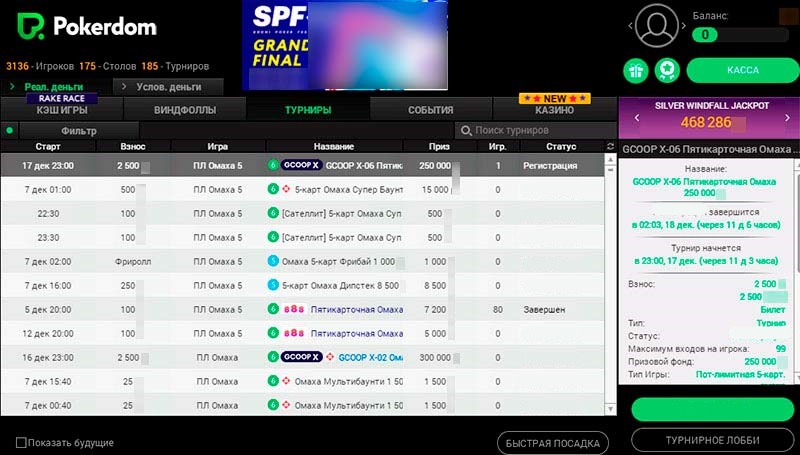Image resolution: width=800 pixels, height=455 pixels.
Task: Select the ТУРНИРЫ tab
Action: pos(308,110)
